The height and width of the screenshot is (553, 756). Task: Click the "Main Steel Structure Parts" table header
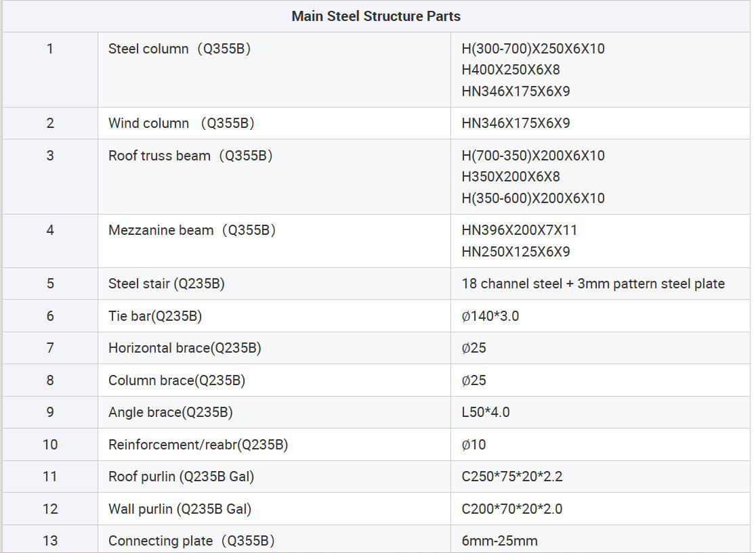[376, 16]
